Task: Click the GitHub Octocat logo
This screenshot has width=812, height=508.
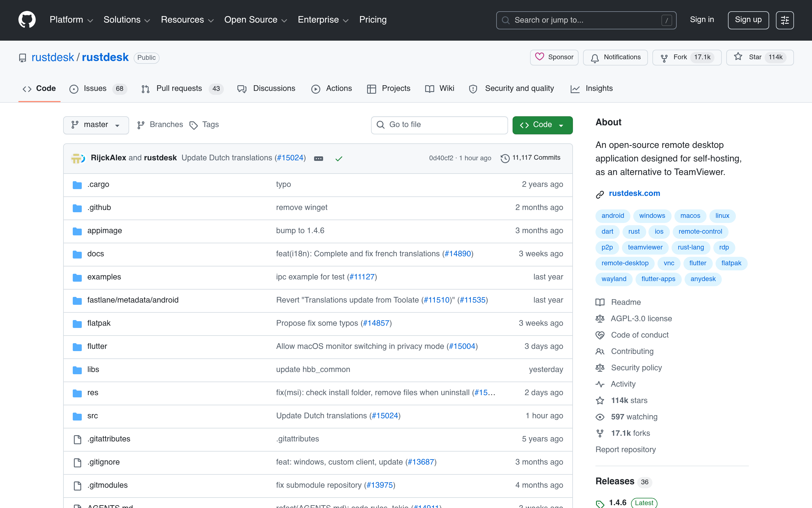Action: tap(27, 20)
